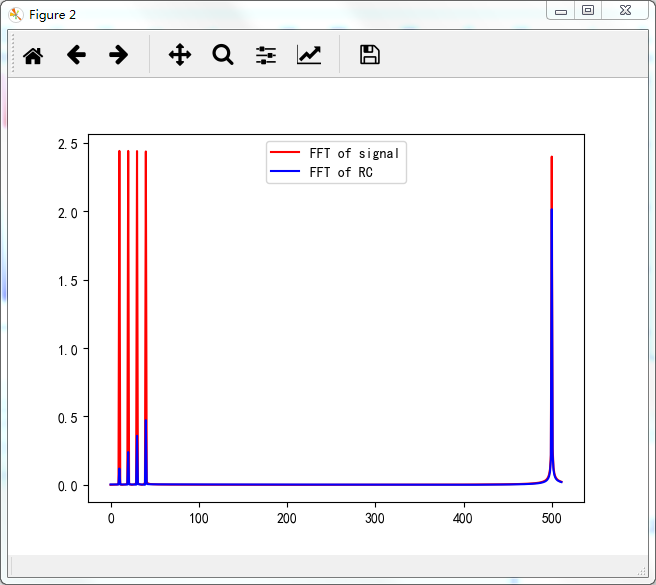Image resolution: width=656 pixels, height=585 pixels.
Task: Click the 'FFT of RC' legend label
Action: [341, 172]
